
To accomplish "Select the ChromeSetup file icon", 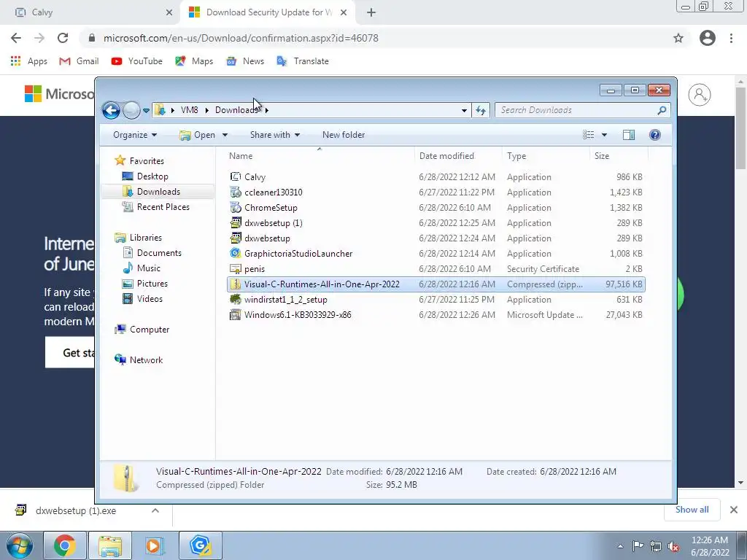I will [x=236, y=207].
